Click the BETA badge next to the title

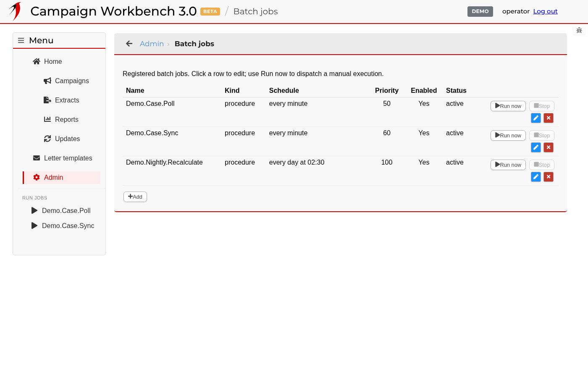tap(210, 11)
